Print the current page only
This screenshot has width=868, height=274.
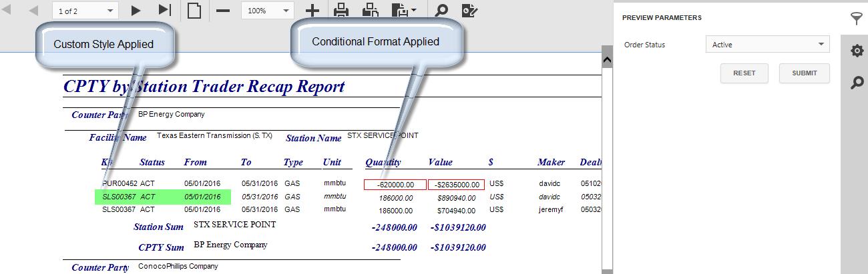370,10
